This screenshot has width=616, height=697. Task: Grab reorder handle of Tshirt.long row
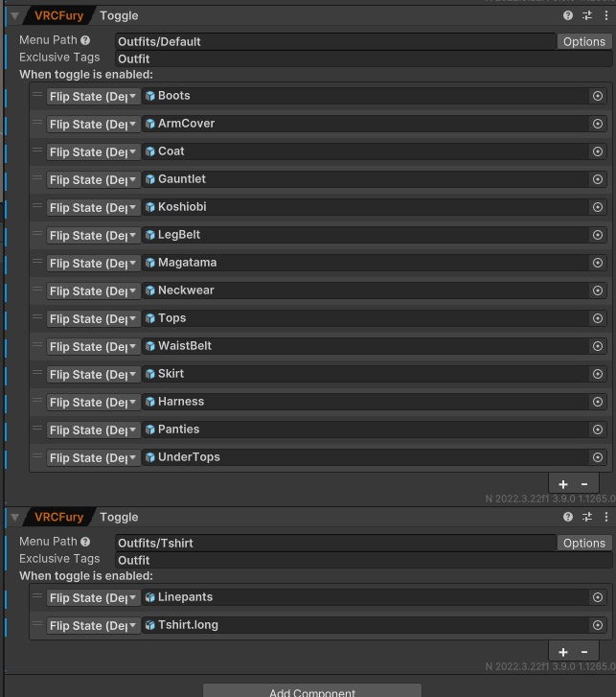37,623
